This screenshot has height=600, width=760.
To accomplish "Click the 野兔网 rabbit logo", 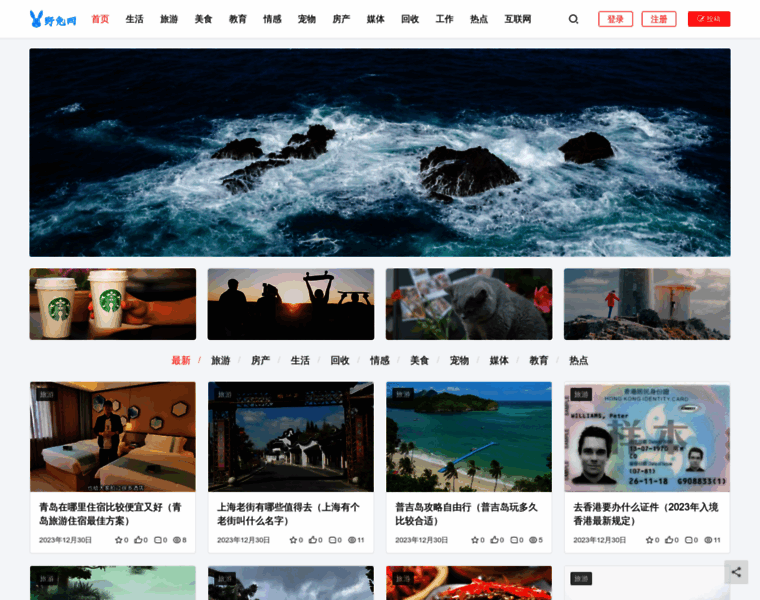I will (x=52, y=19).
